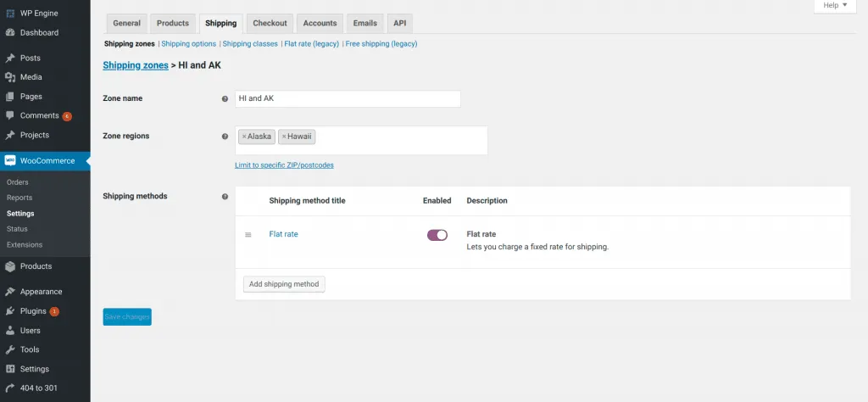This screenshot has width=868, height=402.
Task: Open Orders in WooCommerce submenu
Action: (x=18, y=182)
